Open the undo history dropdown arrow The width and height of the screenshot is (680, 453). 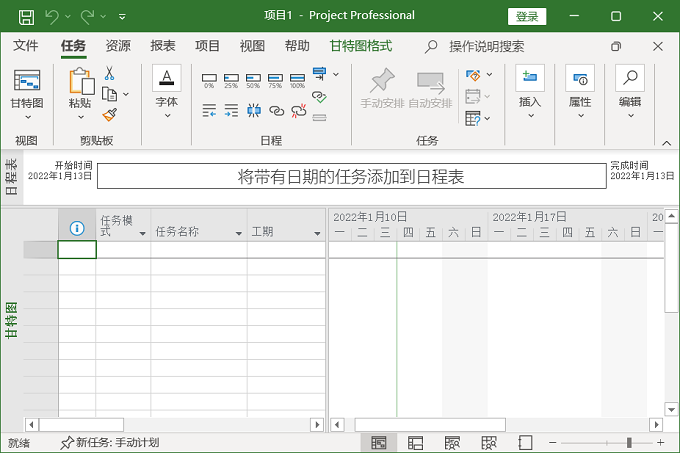[68, 16]
